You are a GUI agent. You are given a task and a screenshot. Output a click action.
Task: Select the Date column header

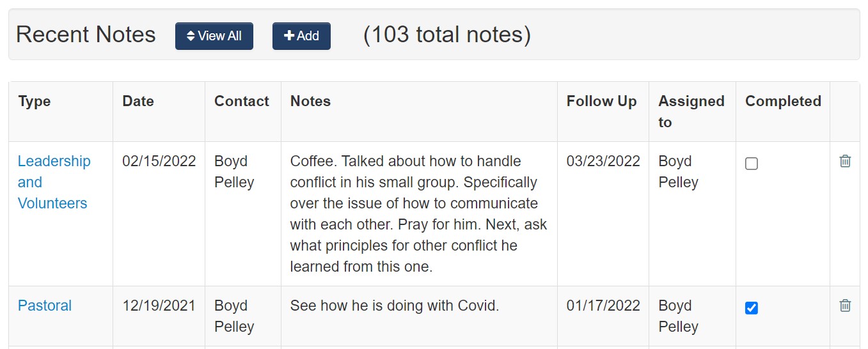(x=138, y=101)
